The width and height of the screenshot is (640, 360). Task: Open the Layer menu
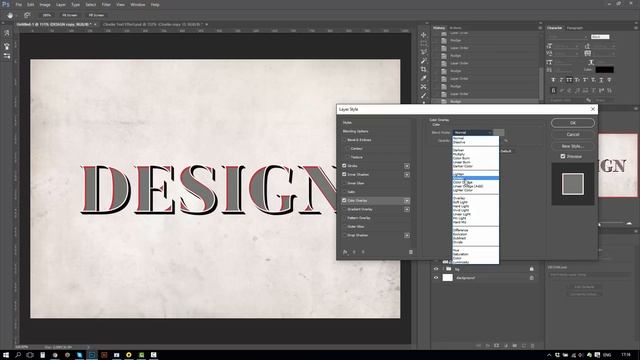tap(61, 4)
